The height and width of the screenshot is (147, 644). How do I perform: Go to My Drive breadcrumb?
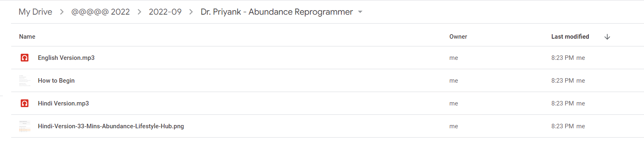[x=35, y=12]
